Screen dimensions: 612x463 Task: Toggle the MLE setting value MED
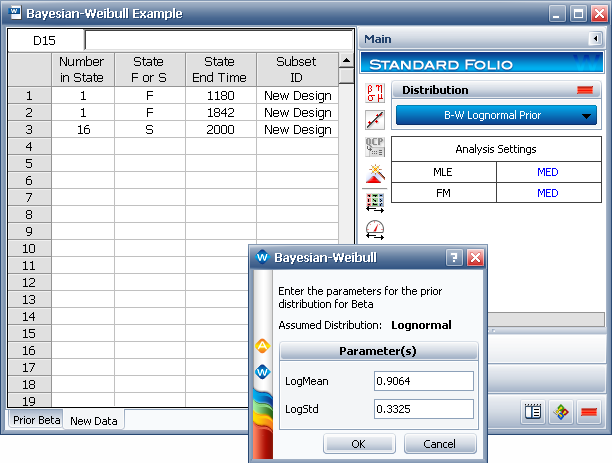pyautogui.click(x=548, y=172)
